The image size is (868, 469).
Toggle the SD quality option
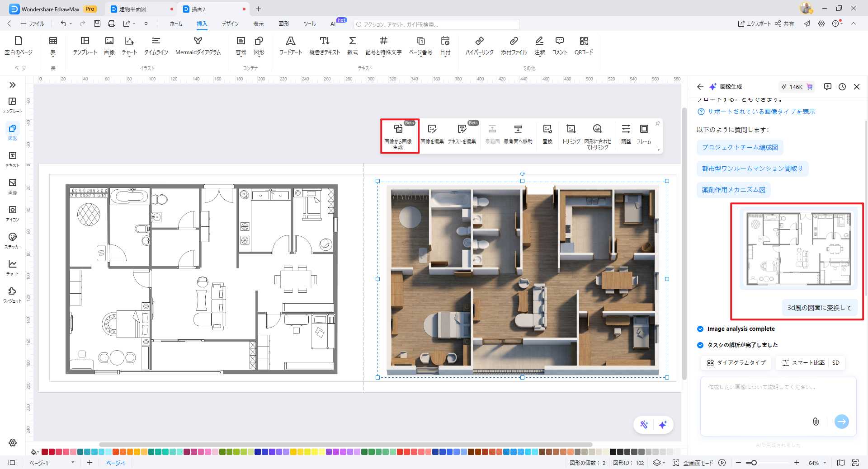(835, 363)
